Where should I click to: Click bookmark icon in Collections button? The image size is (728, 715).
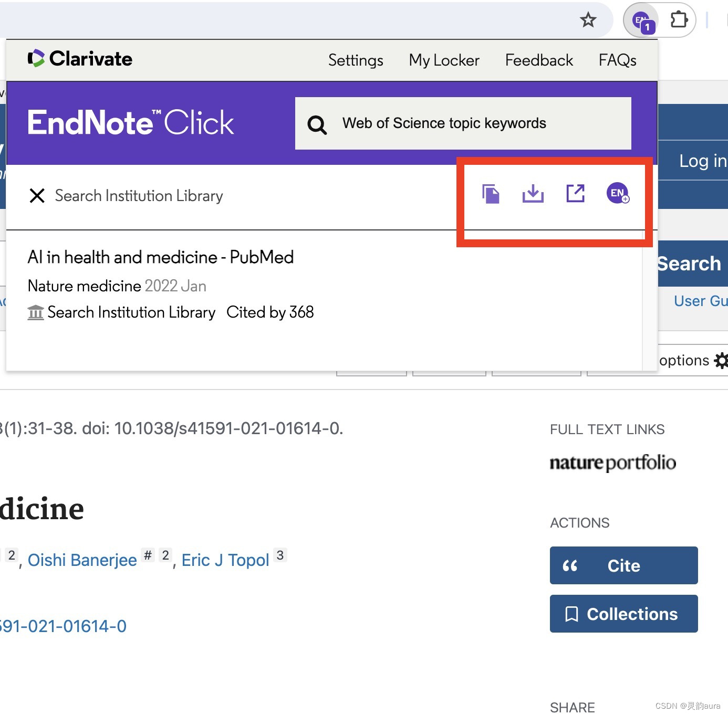coord(571,614)
